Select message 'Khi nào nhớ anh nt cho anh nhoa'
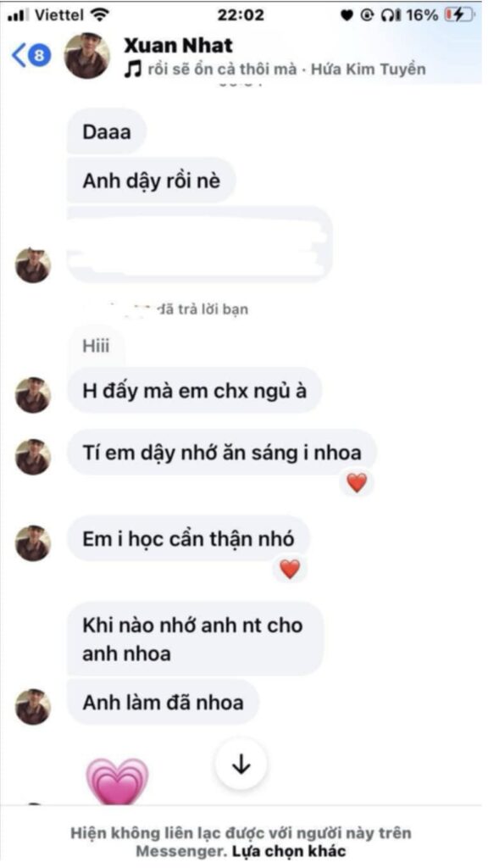 [195, 639]
